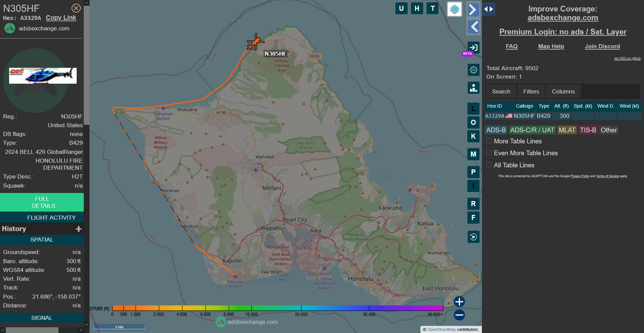Click the H map toggle button
The width and height of the screenshot is (644, 333).
click(417, 8)
